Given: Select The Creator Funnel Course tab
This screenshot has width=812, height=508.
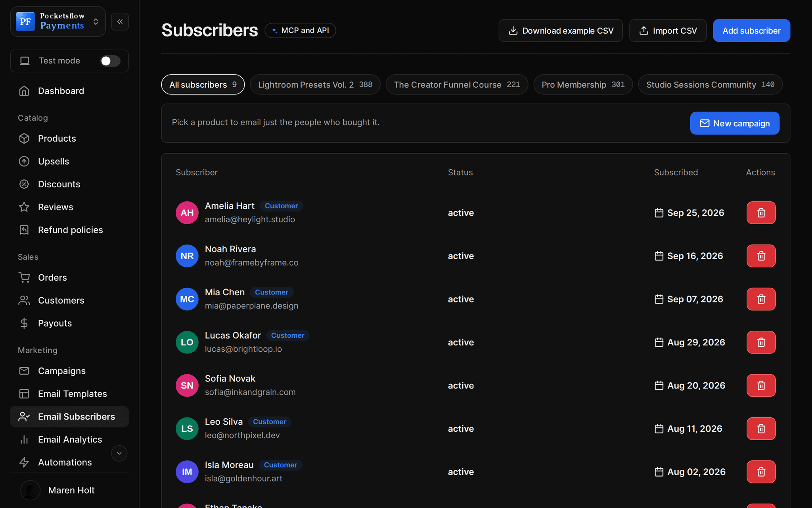Looking at the screenshot, I should coord(457,85).
